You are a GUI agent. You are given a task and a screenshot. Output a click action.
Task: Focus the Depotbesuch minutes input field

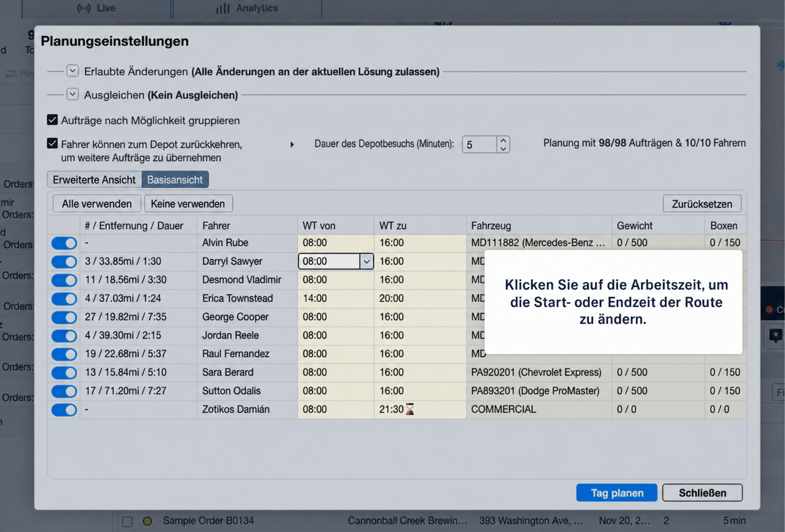pos(479,144)
